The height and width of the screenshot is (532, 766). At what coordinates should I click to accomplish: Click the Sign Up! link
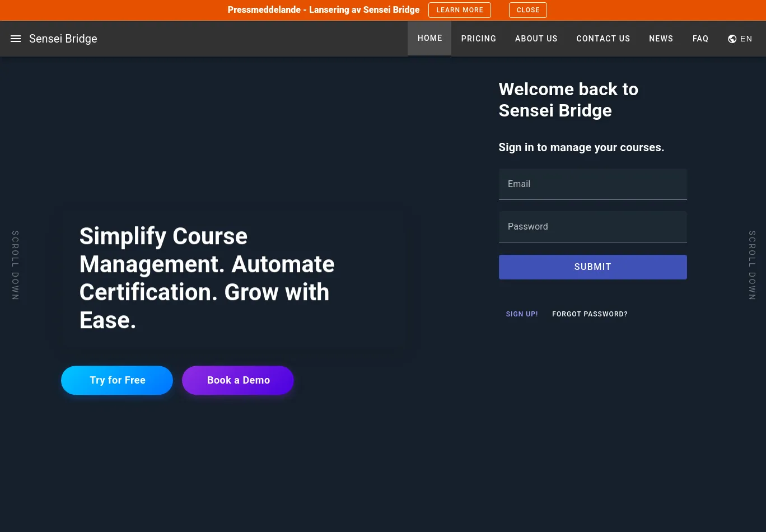[522, 314]
